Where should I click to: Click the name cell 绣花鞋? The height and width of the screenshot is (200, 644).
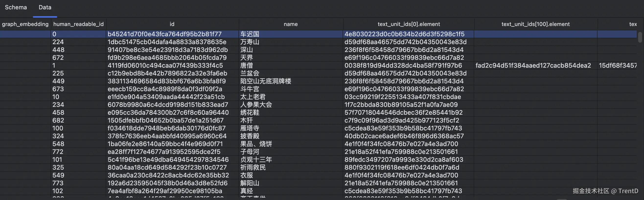click(291, 112)
